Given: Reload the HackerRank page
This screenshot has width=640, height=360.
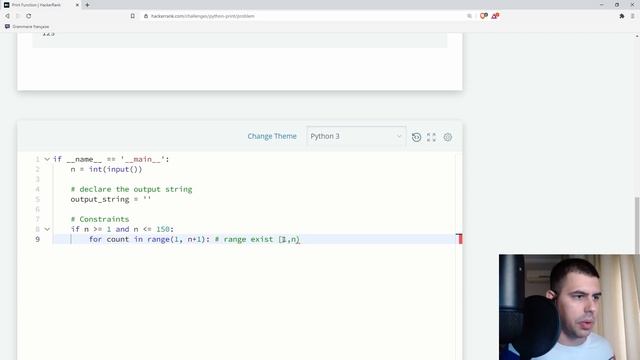Looking at the screenshot, I should [x=29, y=16].
